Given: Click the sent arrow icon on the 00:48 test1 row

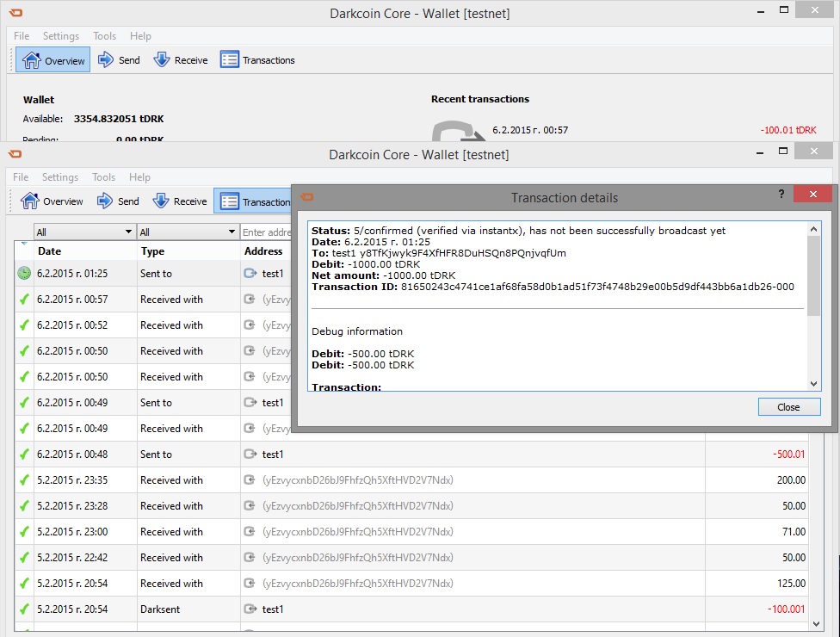Looking at the screenshot, I should [250, 455].
